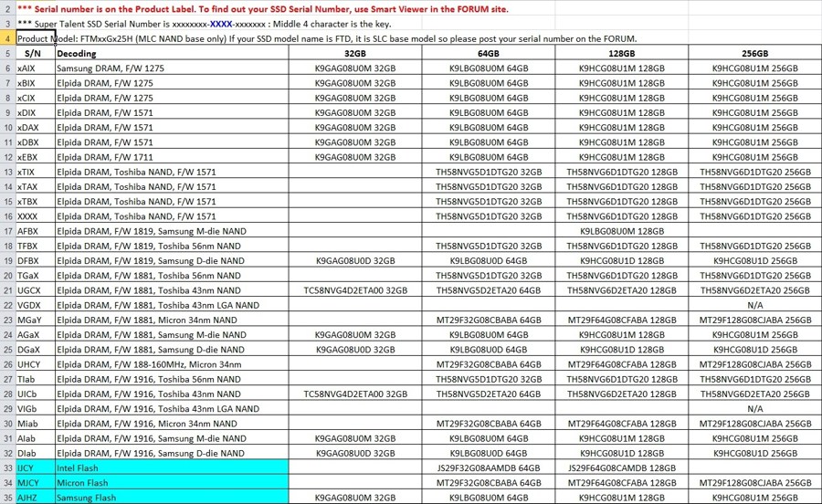Select MT29F128G08CJABA 256GB in MGaY row
Screen dimensions: 822x504
tap(755, 320)
